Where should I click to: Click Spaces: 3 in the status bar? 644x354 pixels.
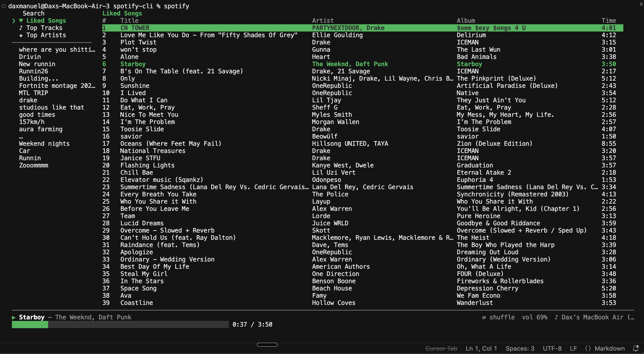pos(520,348)
